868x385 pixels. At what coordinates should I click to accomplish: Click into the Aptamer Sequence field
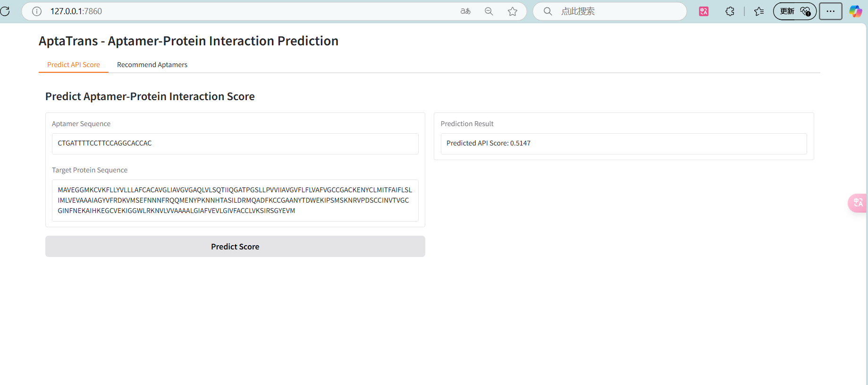235,144
